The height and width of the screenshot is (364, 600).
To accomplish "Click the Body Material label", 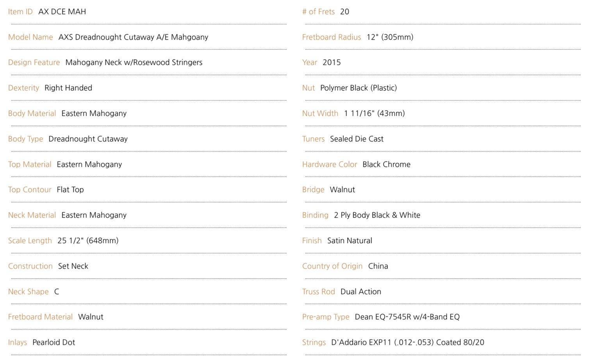I will tap(32, 114).
